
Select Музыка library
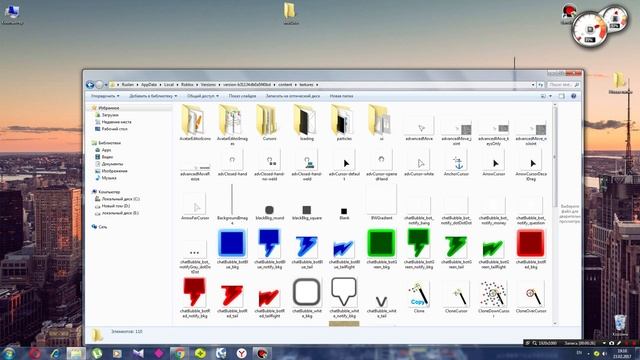tap(109, 178)
